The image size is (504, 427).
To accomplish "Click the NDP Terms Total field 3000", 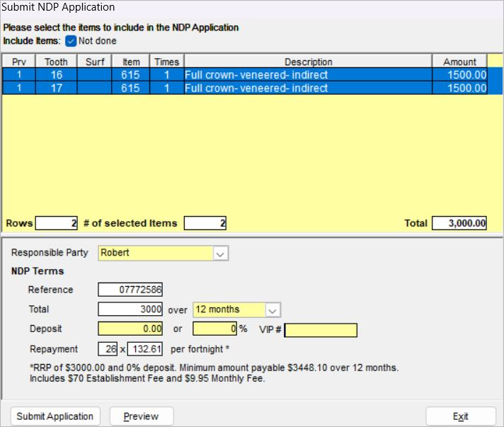I will (x=130, y=309).
